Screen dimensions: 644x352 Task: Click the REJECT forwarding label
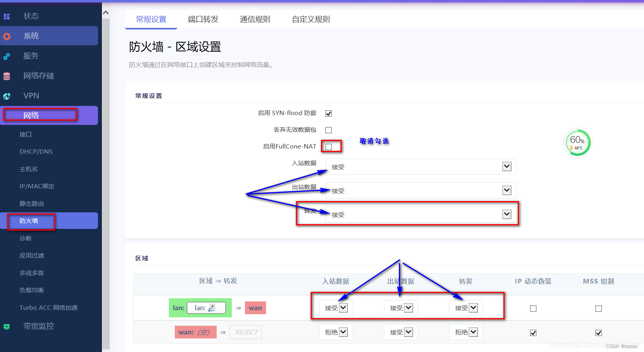(246, 332)
